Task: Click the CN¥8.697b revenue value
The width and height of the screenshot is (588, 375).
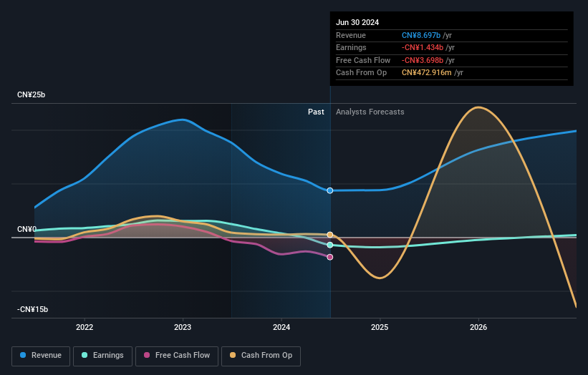Action: point(420,35)
